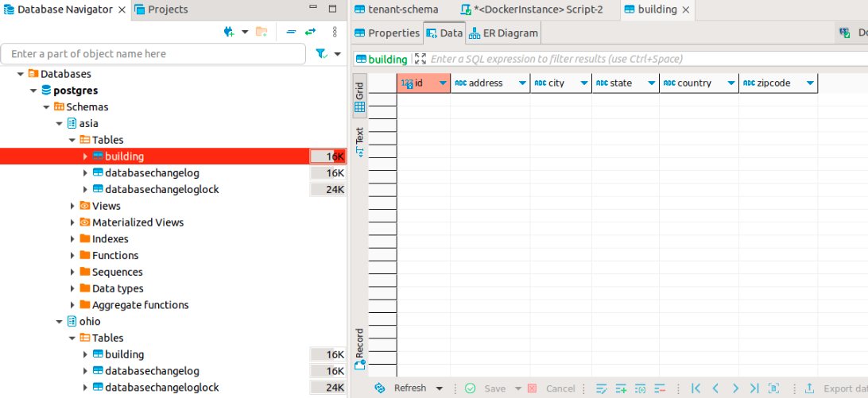Close the Database Navigator tab
The width and height of the screenshot is (868, 398).
[x=122, y=10]
